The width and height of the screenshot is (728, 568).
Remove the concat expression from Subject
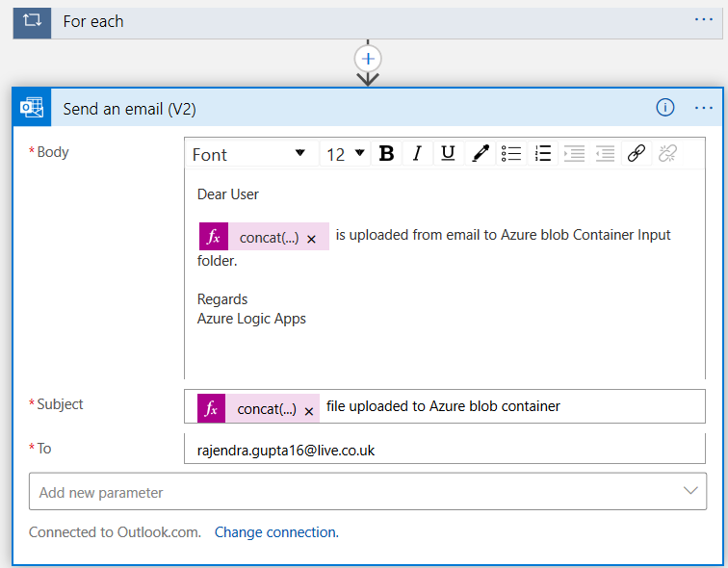(x=309, y=411)
